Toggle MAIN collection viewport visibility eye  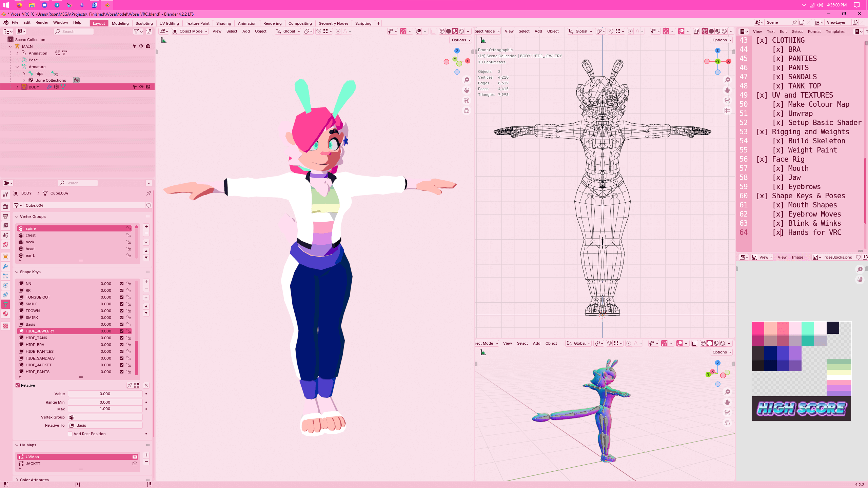pyautogui.click(x=141, y=46)
